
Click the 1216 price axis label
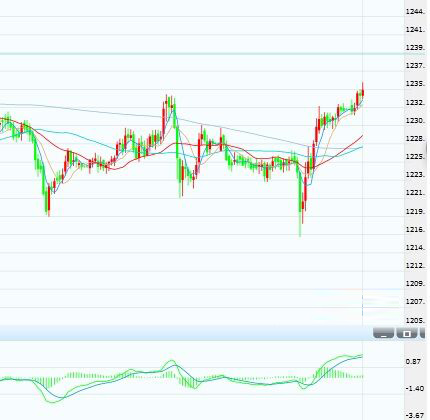click(x=415, y=230)
